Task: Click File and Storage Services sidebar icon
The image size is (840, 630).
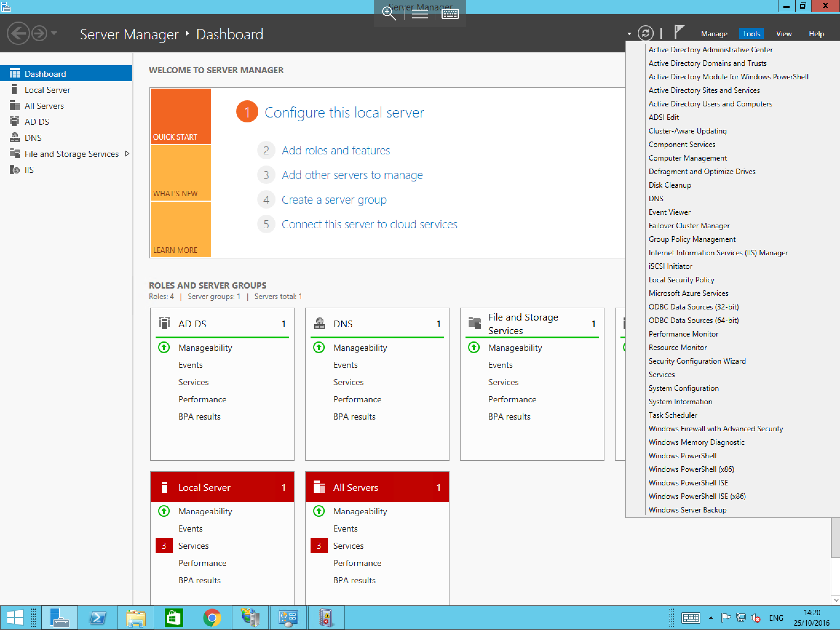Action: click(x=14, y=154)
